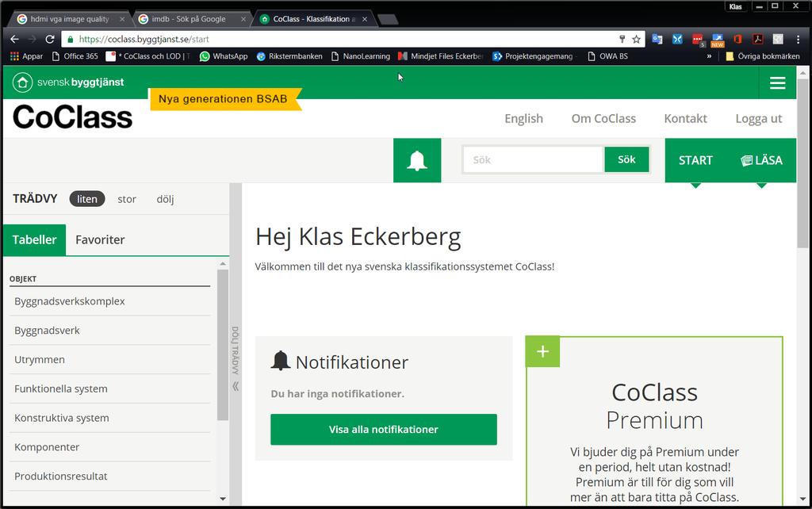
Task: Open Chrome's three-dot menu
Action: pos(798,40)
